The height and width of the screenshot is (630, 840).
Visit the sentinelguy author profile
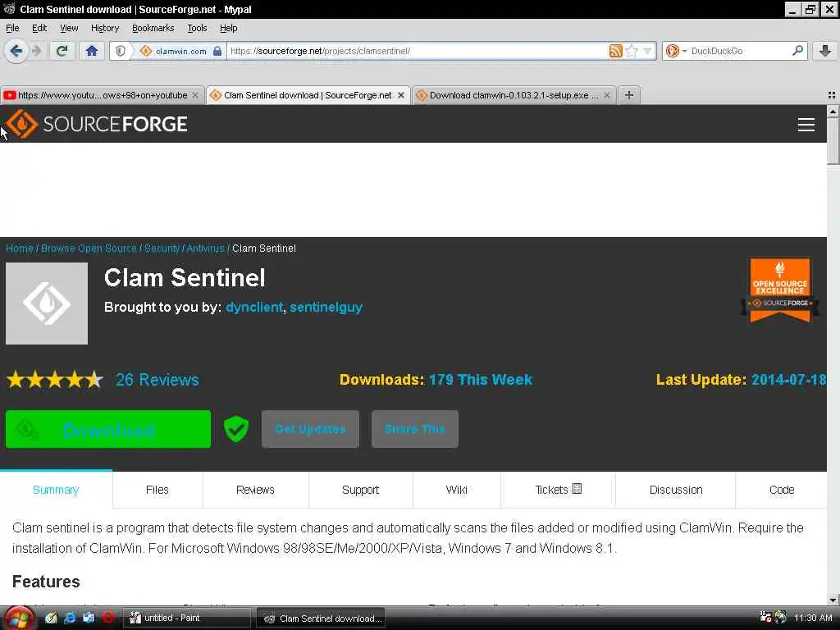(x=326, y=308)
